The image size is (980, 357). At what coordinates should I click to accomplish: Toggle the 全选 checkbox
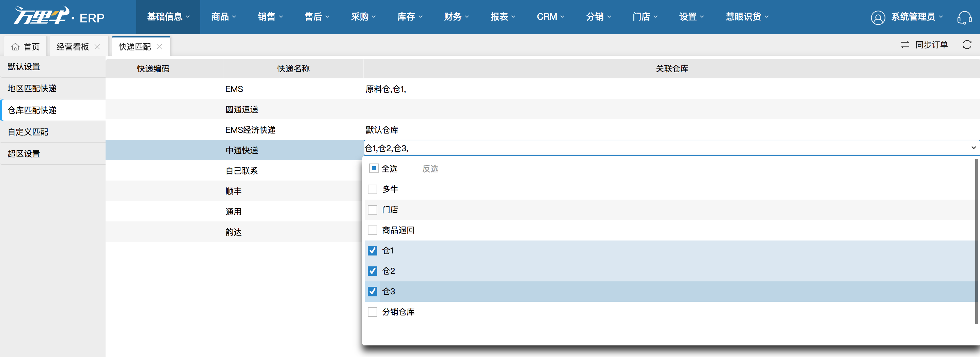(374, 169)
